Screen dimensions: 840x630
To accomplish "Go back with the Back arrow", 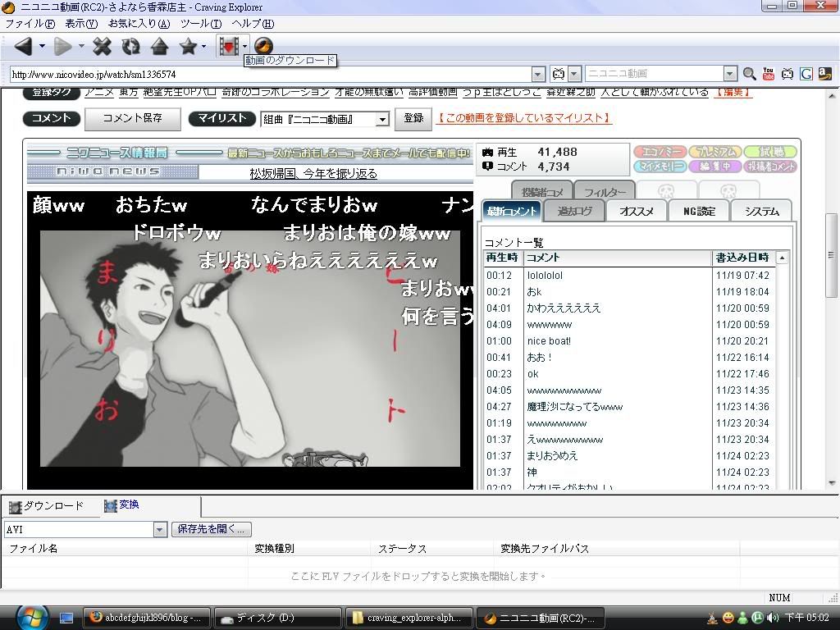I will click(23, 47).
